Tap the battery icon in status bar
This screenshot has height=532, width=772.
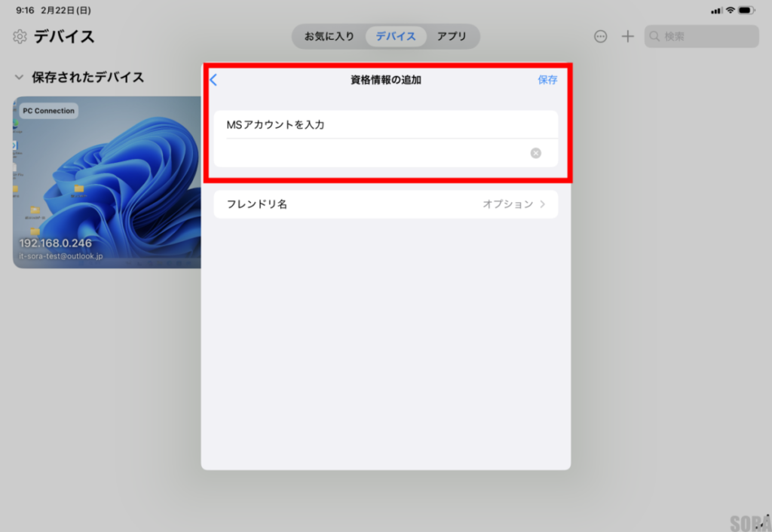pyautogui.click(x=746, y=11)
